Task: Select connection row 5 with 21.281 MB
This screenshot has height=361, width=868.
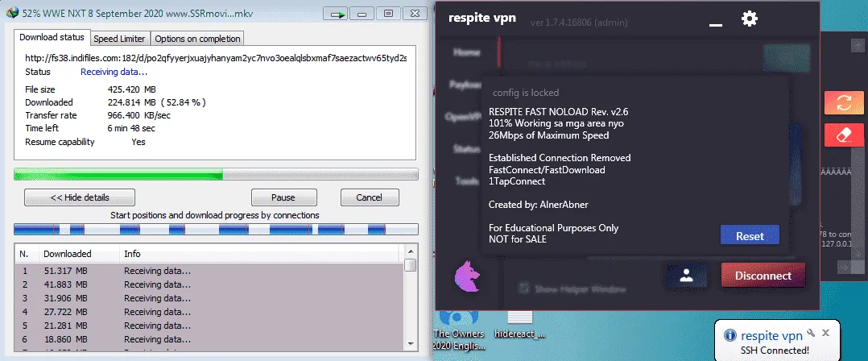Action: point(210,326)
